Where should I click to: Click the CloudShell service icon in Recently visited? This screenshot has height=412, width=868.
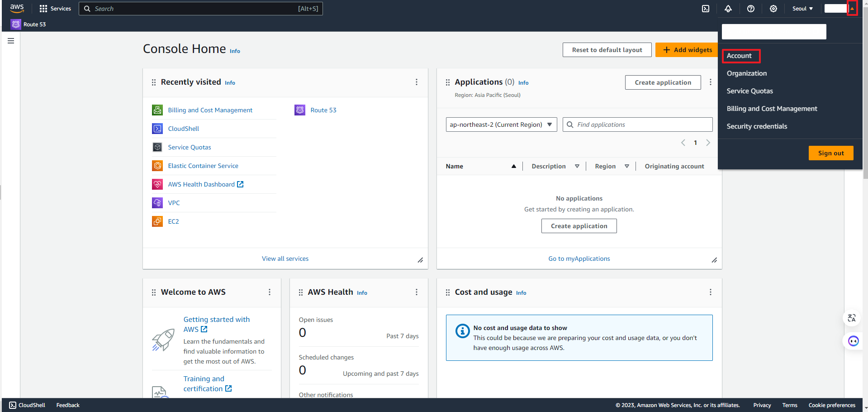click(157, 129)
